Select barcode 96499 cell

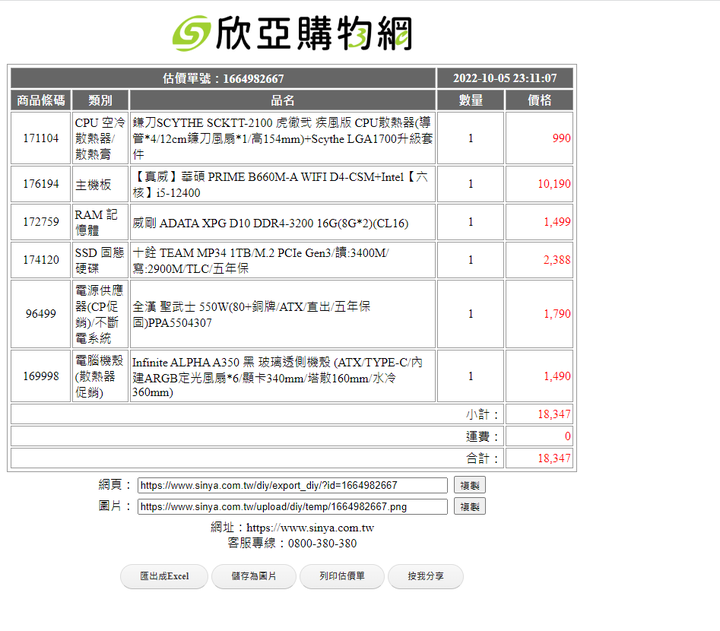point(41,314)
